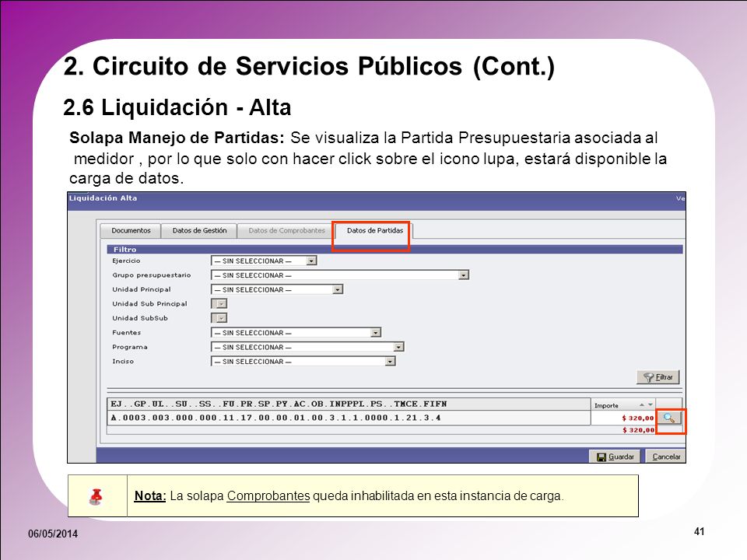Open the Unidad Sub Principal dropdown
Image resolution: width=747 pixels, height=560 pixels.
pos(219,304)
